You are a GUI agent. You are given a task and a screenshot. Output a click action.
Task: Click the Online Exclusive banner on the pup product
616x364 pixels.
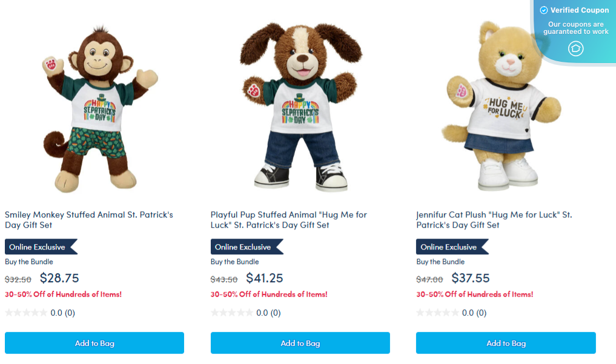(243, 247)
